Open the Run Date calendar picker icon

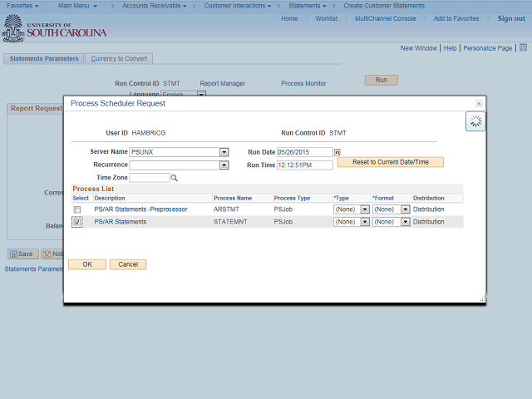tap(337, 152)
